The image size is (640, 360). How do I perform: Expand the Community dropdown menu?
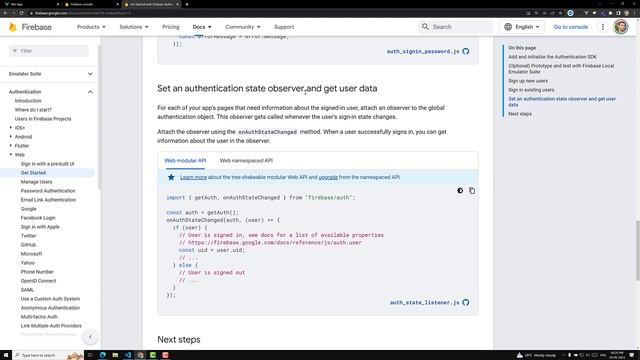pos(242,27)
